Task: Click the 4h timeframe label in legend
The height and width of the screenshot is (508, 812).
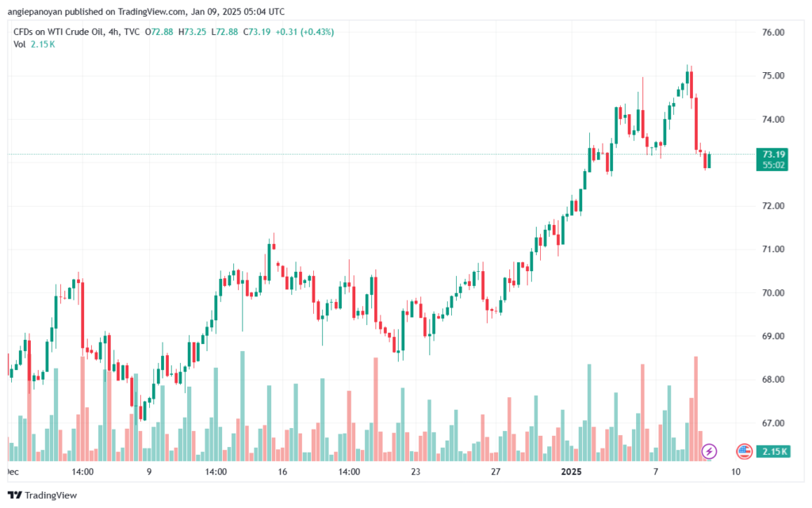Action: click(113, 32)
